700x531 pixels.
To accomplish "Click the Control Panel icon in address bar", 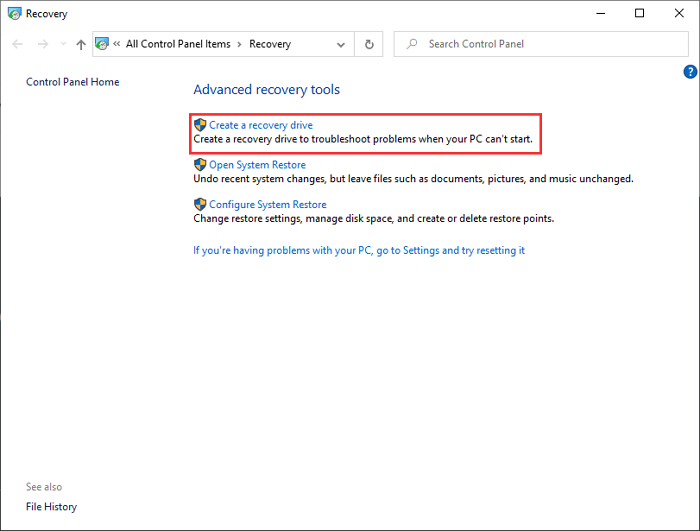I will point(102,44).
